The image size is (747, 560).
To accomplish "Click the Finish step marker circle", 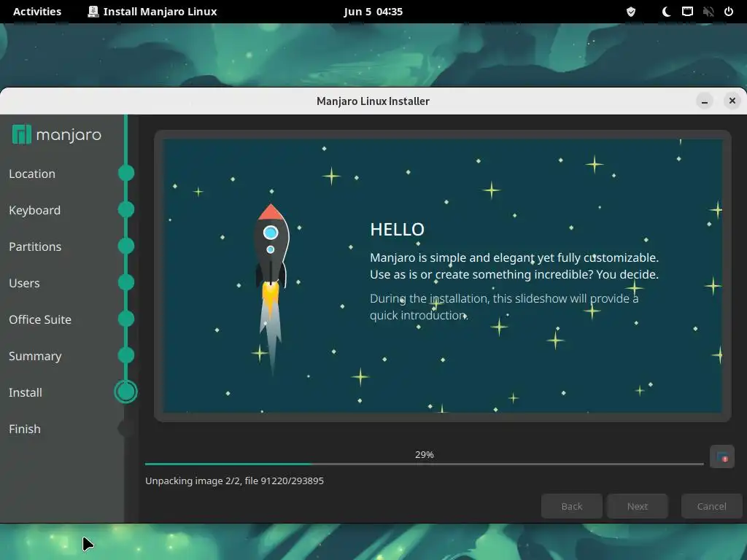I will tap(125, 429).
